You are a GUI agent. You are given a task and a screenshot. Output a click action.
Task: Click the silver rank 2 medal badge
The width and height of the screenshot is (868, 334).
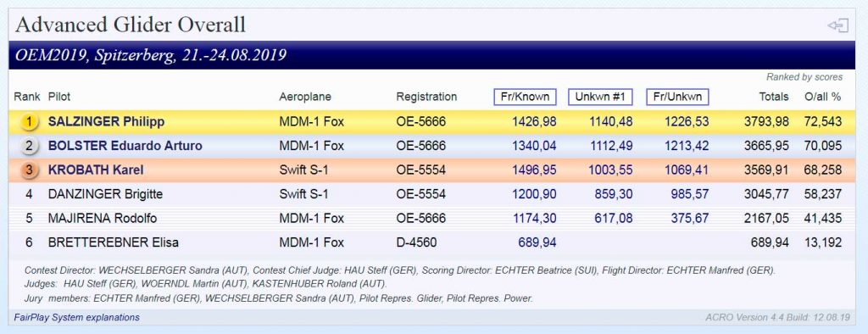(x=30, y=146)
